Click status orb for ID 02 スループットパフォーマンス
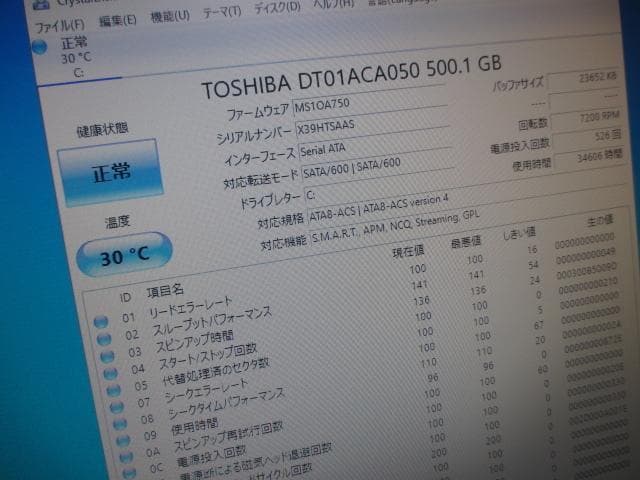Image resolution: width=640 pixels, height=480 pixels. click(x=104, y=341)
